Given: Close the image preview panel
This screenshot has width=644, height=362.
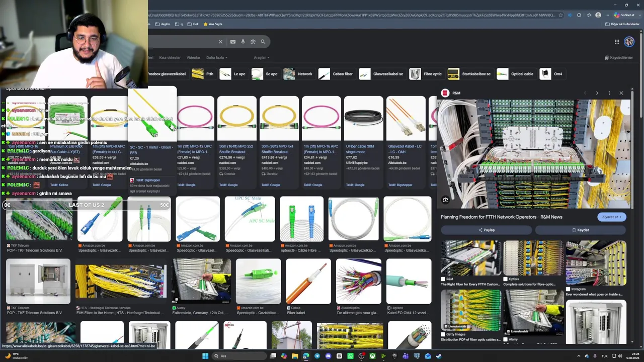Looking at the screenshot, I should click(621, 93).
